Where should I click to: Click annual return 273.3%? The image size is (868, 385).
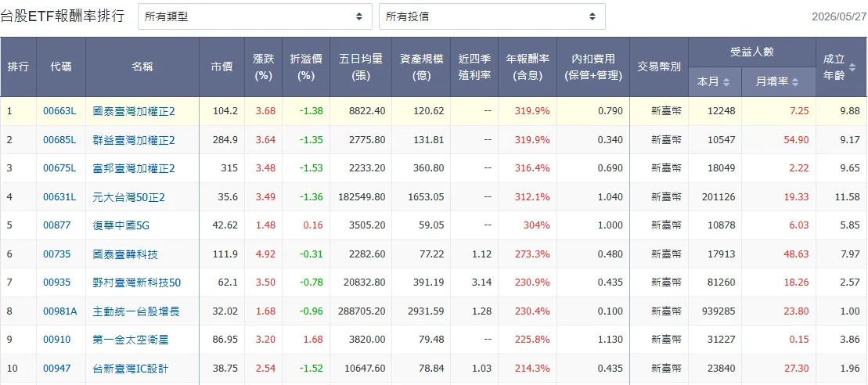(x=532, y=254)
